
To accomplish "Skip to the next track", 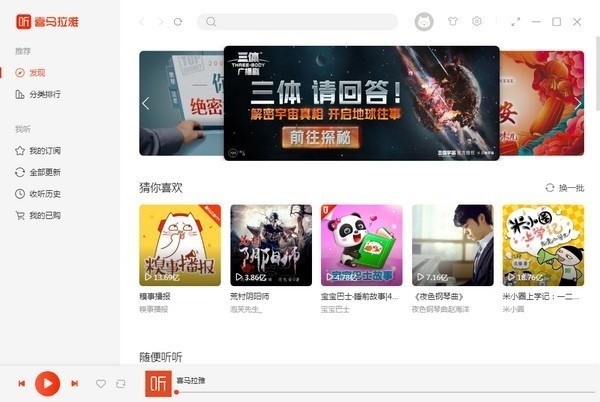I will 75,383.
